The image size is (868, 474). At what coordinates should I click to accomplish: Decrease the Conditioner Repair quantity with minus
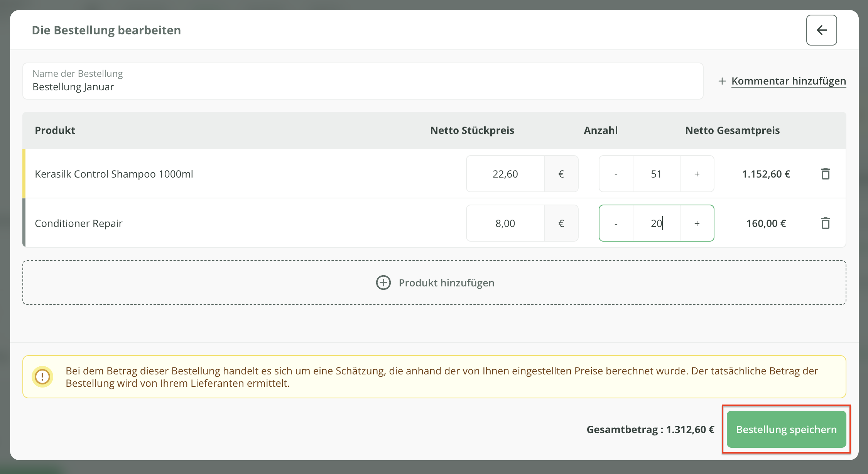(x=616, y=223)
